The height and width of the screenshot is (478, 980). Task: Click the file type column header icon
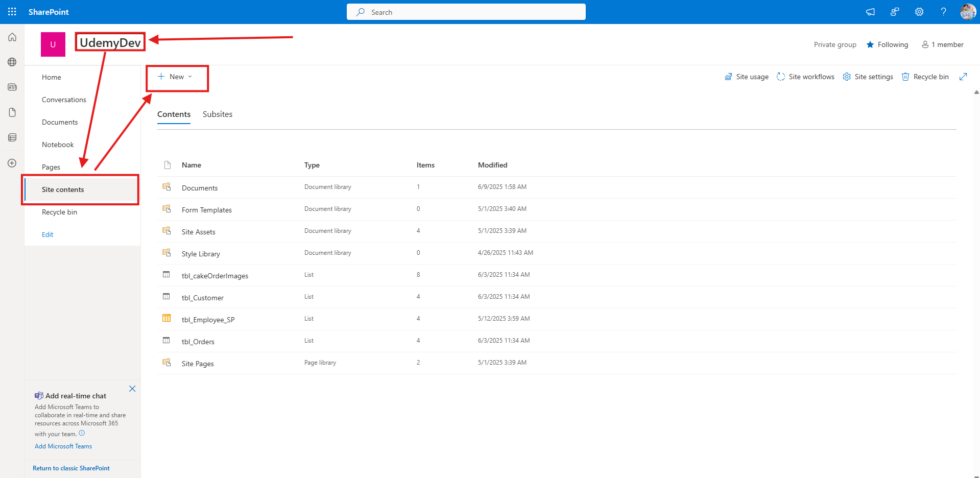168,165
